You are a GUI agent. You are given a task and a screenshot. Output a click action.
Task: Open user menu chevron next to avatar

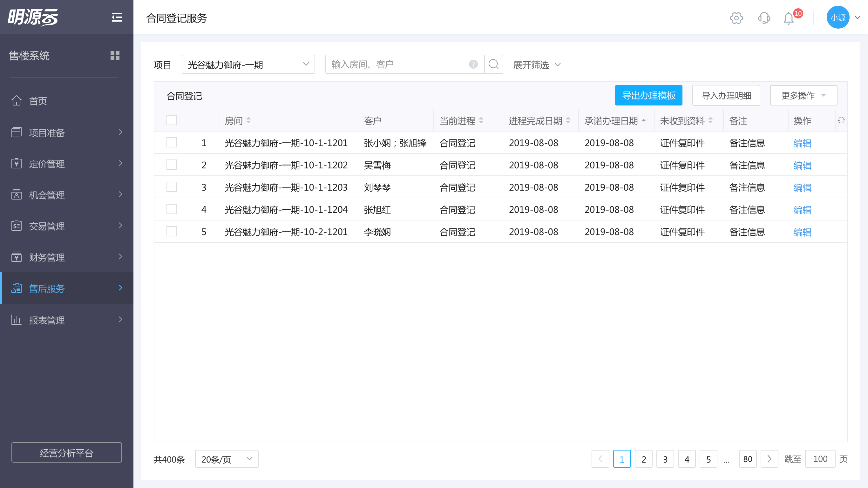[x=857, y=17]
